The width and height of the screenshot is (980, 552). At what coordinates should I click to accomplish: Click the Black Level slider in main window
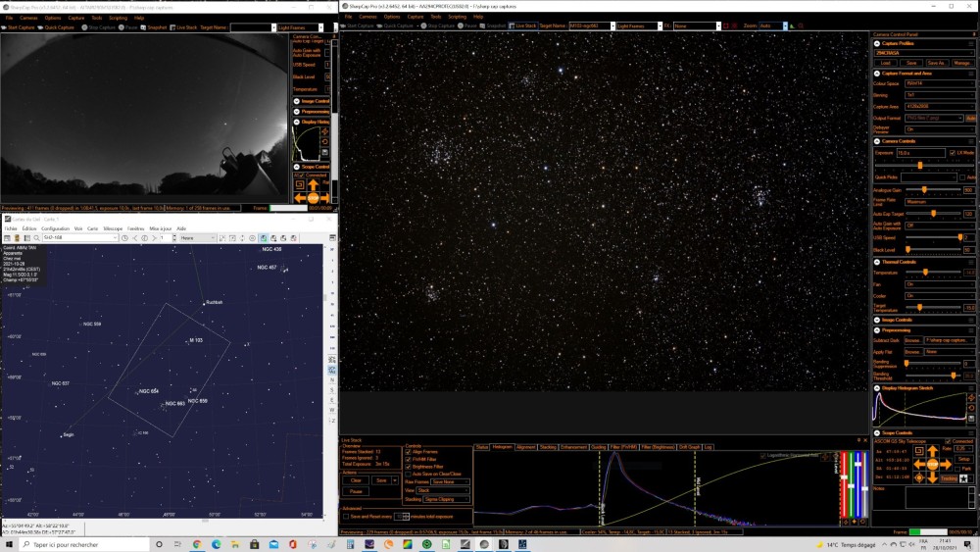pos(933,249)
